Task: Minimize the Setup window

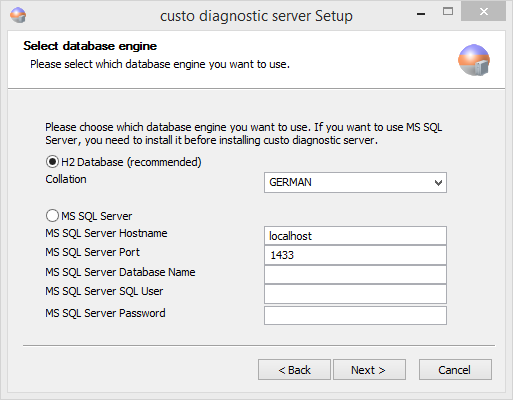Action: (x=421, y=13)
